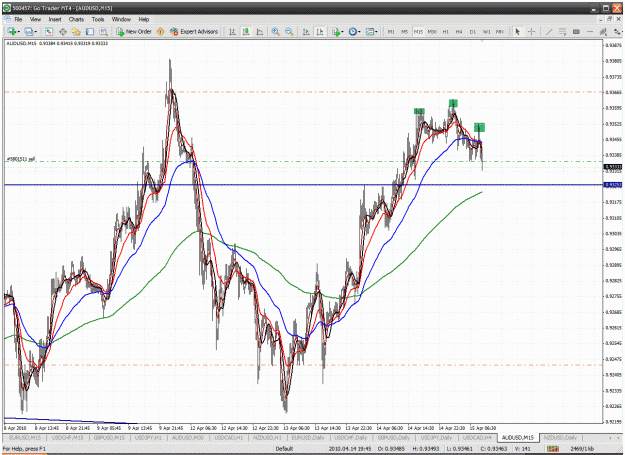The height and width of the screenshot is (455, 625).
Task: Toggle the Expert Advisors button
Action: [x=194, y=31]
